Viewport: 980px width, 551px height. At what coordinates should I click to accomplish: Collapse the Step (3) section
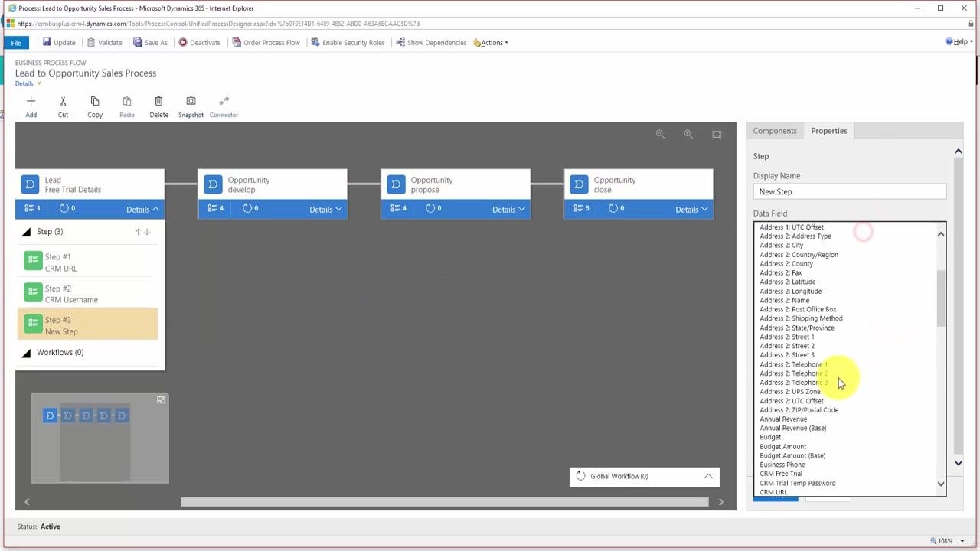(26, 232)
